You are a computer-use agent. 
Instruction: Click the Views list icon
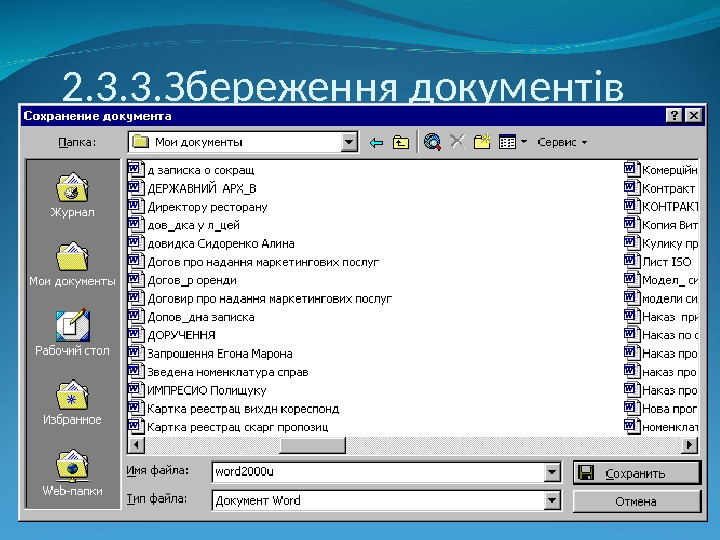click(507, 142)
